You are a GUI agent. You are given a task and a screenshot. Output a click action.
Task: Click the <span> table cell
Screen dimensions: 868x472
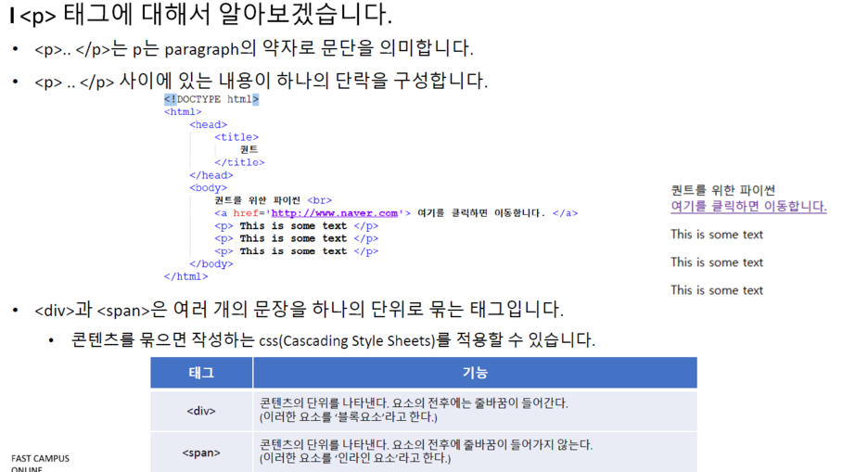point(201,453)
